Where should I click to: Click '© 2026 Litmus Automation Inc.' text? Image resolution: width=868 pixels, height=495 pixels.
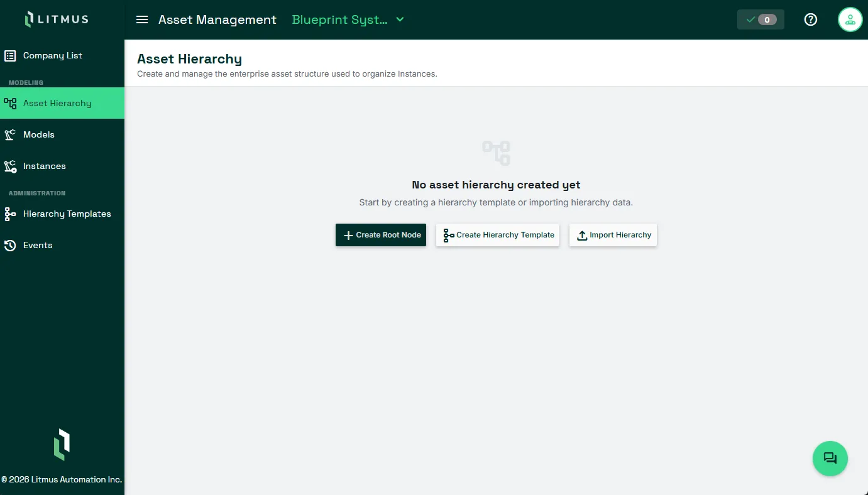62,479
